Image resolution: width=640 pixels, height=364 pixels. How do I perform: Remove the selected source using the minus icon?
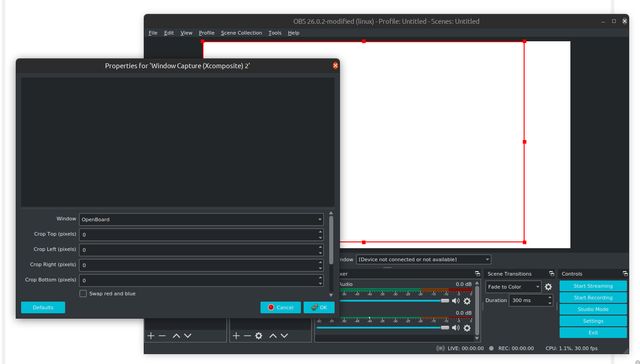247,335
